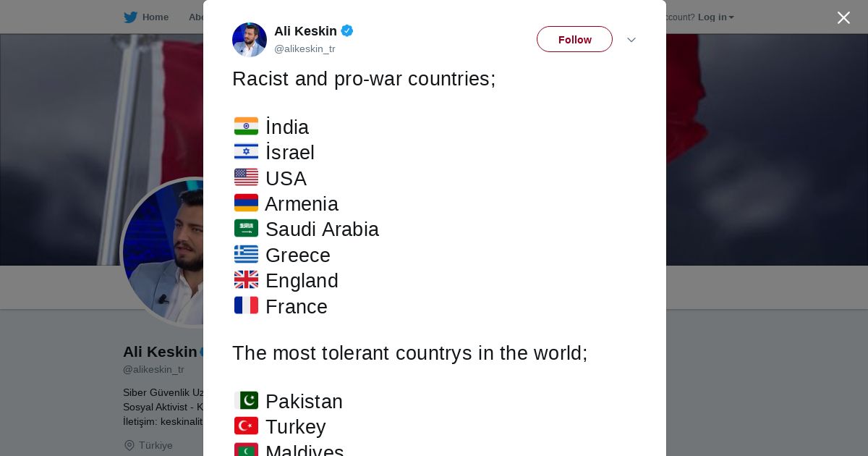The width and height of the screenshot is (868, 456).
Task: Click the Turkey flag emoji
Action: (x=246, y=426)
